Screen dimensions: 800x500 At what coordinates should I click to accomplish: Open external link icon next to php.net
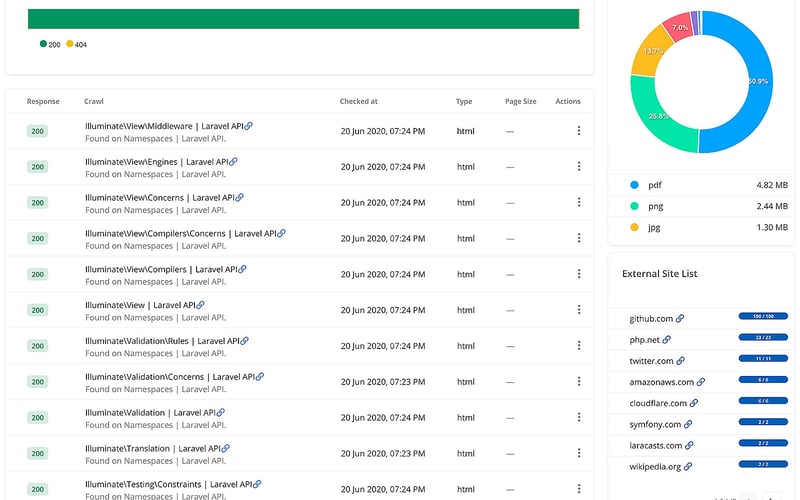[x=667, y=339]
